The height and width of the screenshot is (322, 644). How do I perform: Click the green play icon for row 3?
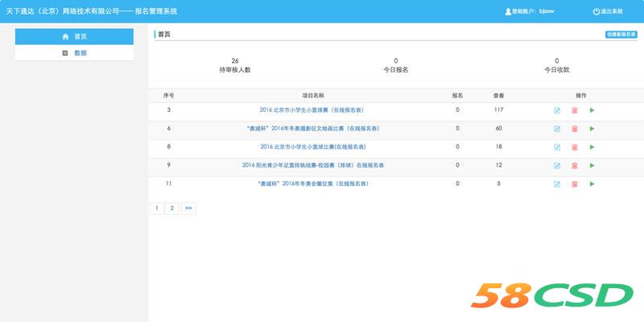(592, 110)
